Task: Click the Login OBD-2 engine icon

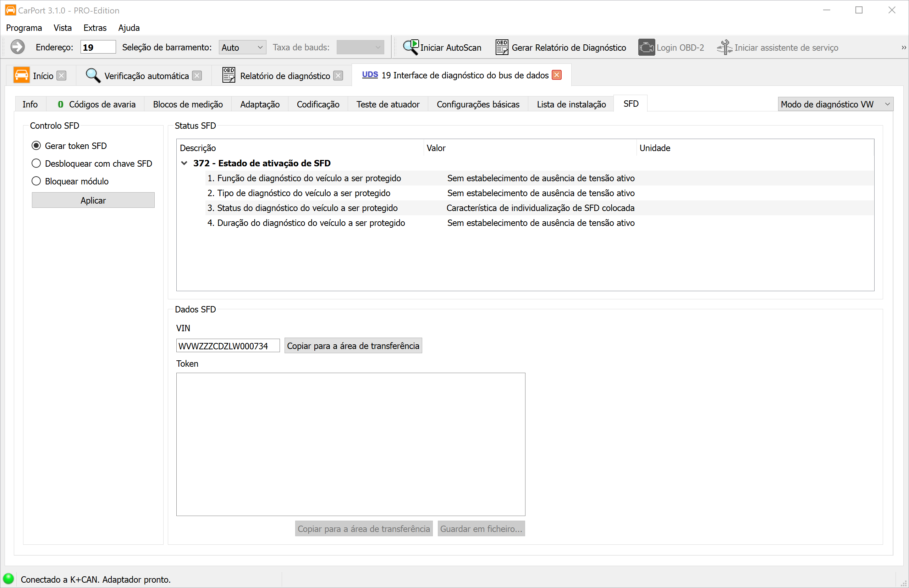Action: coord(646,48)
